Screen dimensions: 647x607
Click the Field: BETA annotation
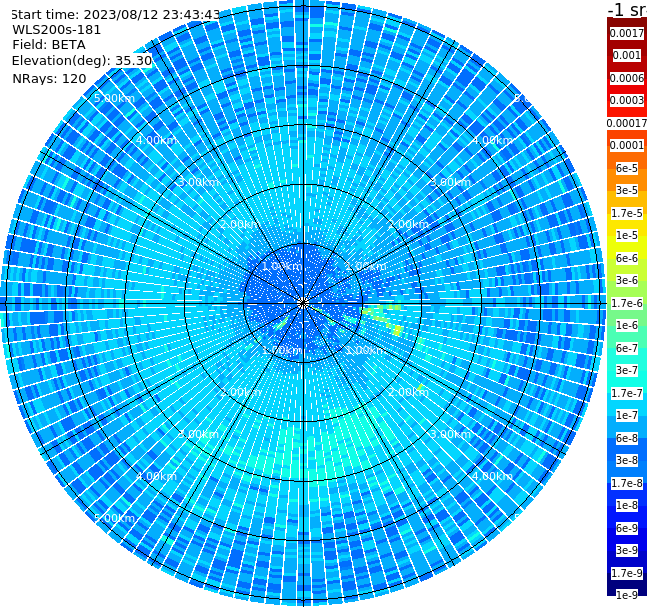pos(49,45)
